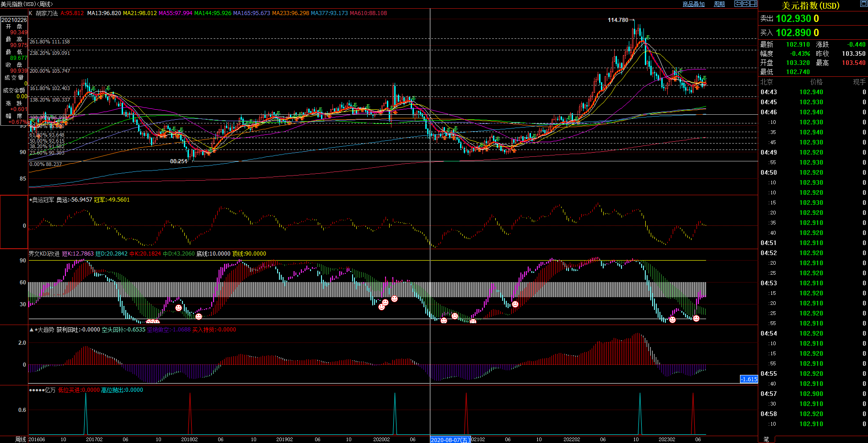Screen dimensions: 868x443
Task: Open the 周期 period selector
Action: click(x=719, y=4)
